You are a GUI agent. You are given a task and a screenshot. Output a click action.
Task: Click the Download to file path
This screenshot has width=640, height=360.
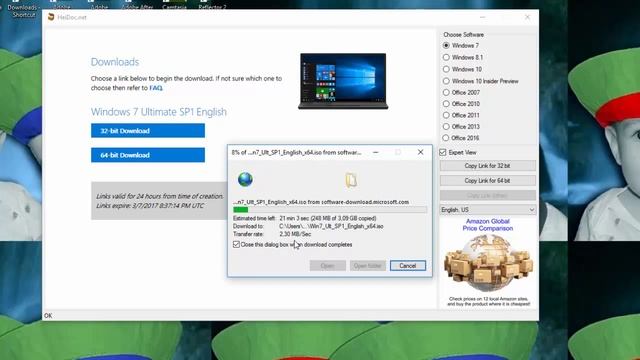[331, 226]
